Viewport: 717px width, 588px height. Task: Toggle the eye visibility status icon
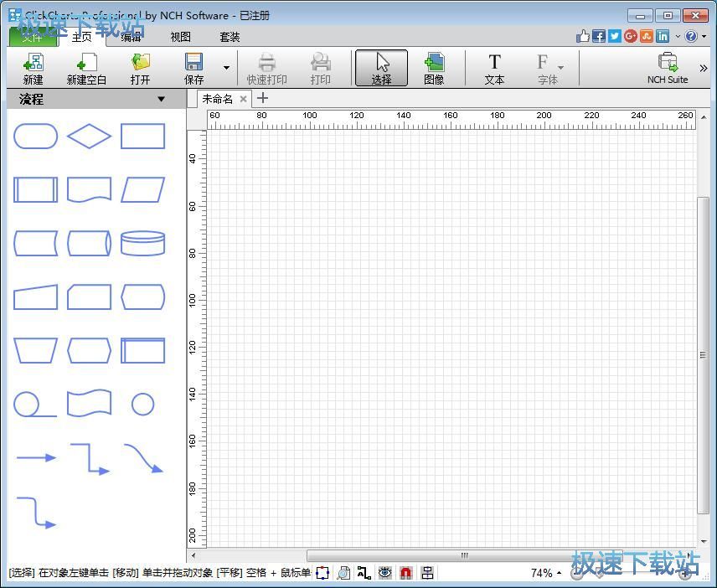coord(385,572)
